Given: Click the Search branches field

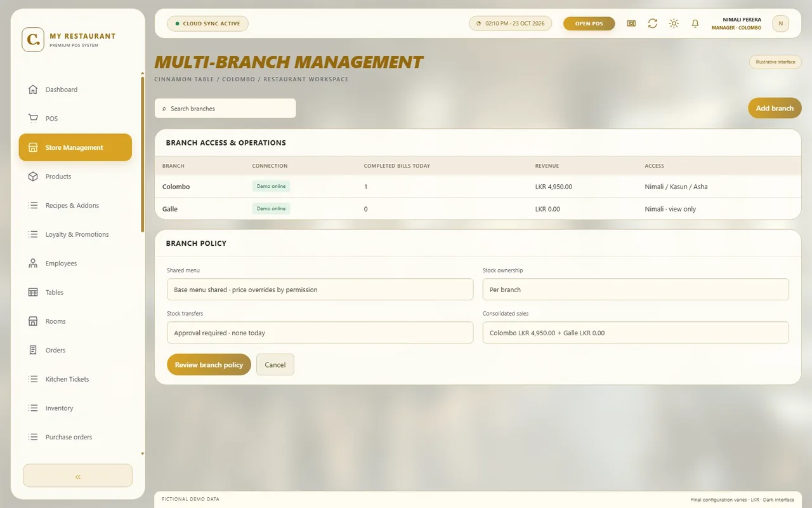Looking at the screenshot, I should (x=225, y=109).
